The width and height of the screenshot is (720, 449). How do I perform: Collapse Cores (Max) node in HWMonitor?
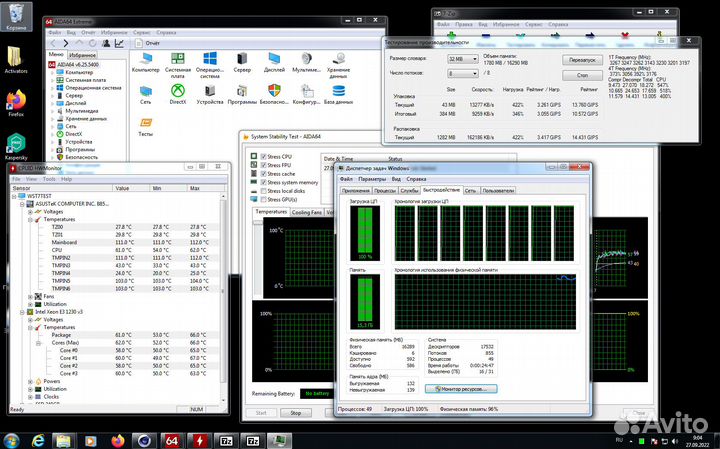39,343
